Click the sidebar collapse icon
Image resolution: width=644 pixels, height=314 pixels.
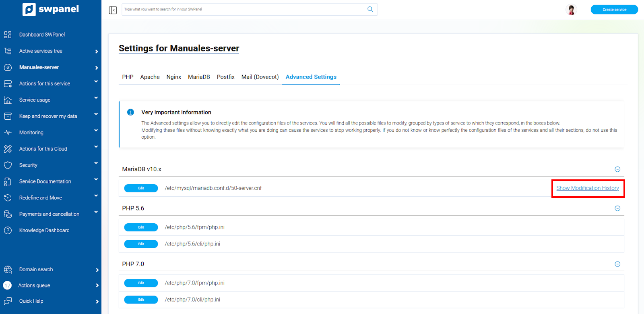113,10
